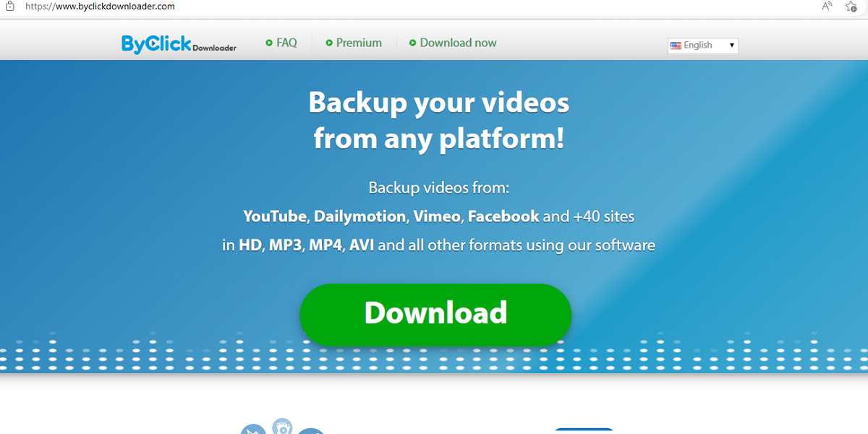Click the lock icon in the address bar
Viewport: 868px width, 434px height.
point(11,6)
